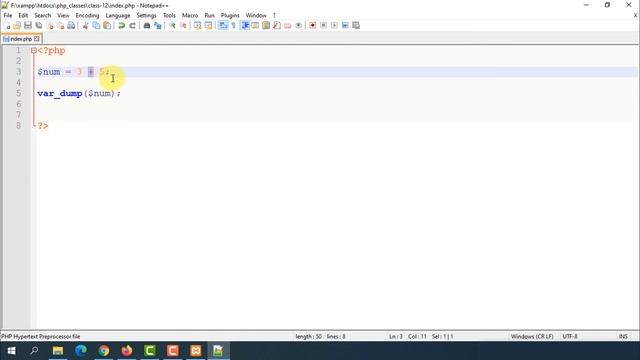The height and width of the screenshot is (360, 640).
Task: Open the File menu
Action: pos(8,16)
